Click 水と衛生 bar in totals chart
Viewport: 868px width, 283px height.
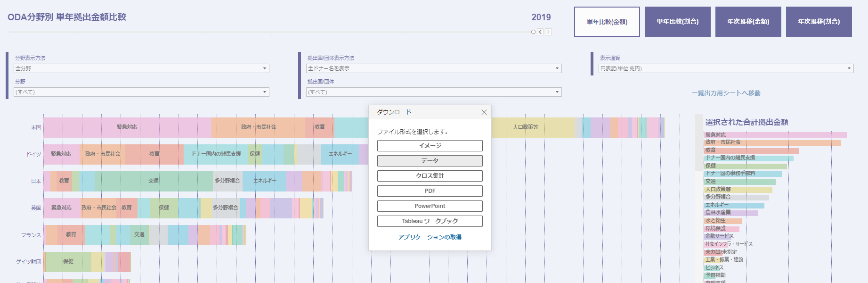(x=723, y=221)
